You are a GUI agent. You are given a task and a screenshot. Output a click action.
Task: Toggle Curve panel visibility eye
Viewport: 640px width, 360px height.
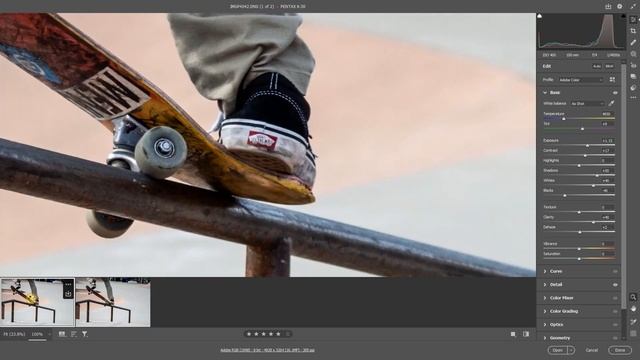(x=615, y=271)
